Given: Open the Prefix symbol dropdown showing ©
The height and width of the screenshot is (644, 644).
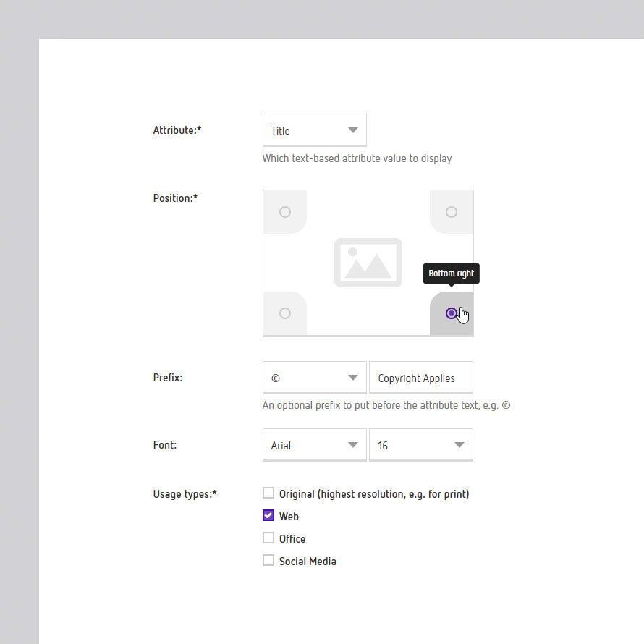Looking at the screenshot, I should point(314,378).
